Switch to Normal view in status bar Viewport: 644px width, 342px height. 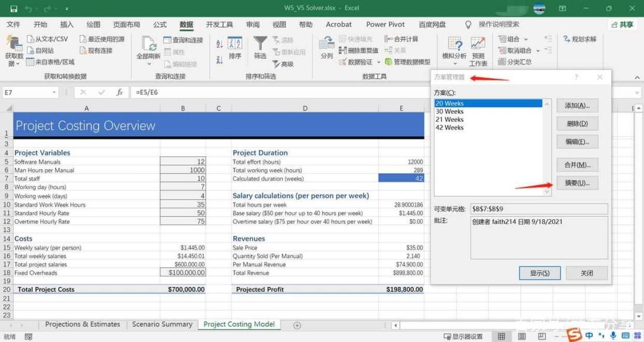tap(501, 336)
